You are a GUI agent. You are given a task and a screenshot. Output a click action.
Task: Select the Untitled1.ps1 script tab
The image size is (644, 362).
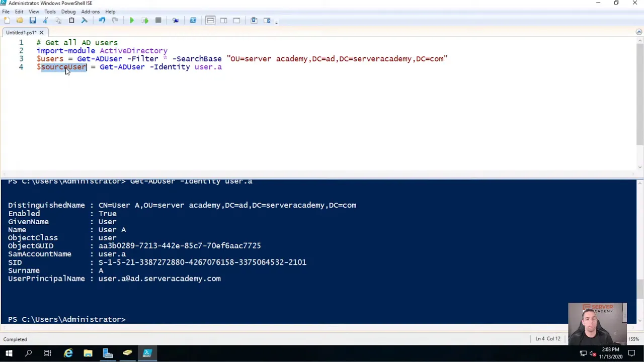click(21, 33)
